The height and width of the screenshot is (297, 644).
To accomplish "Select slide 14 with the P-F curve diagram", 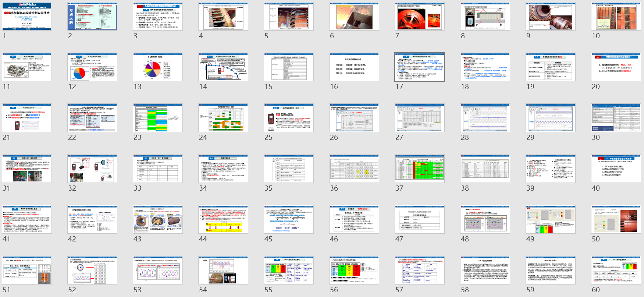I will click(223, 67).
